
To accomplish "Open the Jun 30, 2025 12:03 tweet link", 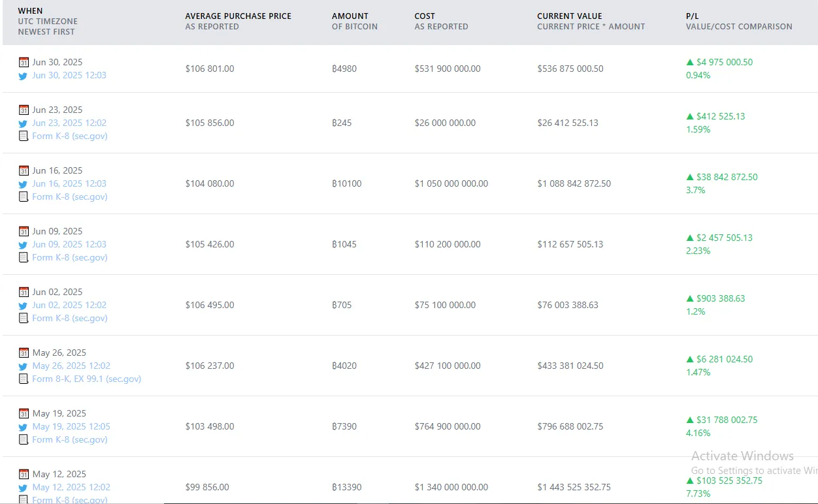I will pos(69,75).
